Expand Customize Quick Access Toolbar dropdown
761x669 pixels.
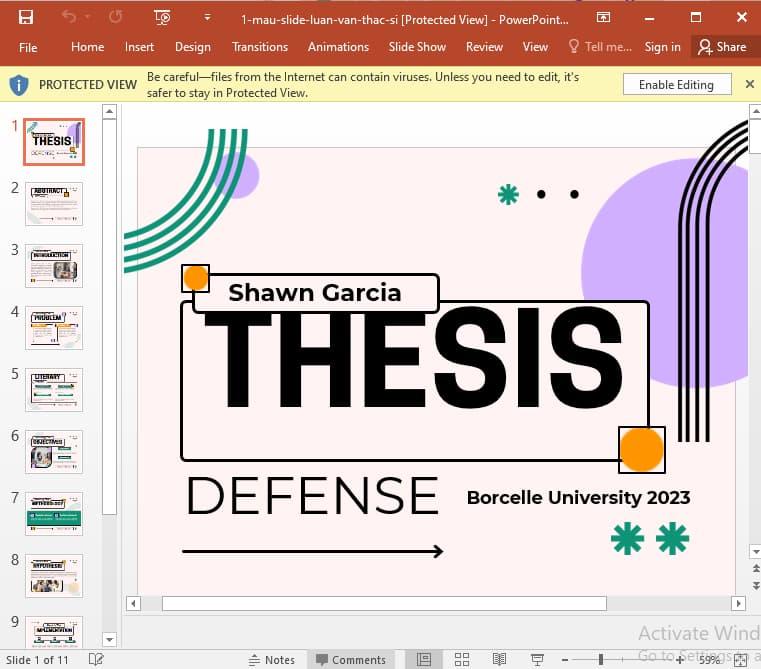[x=207, y=17]
